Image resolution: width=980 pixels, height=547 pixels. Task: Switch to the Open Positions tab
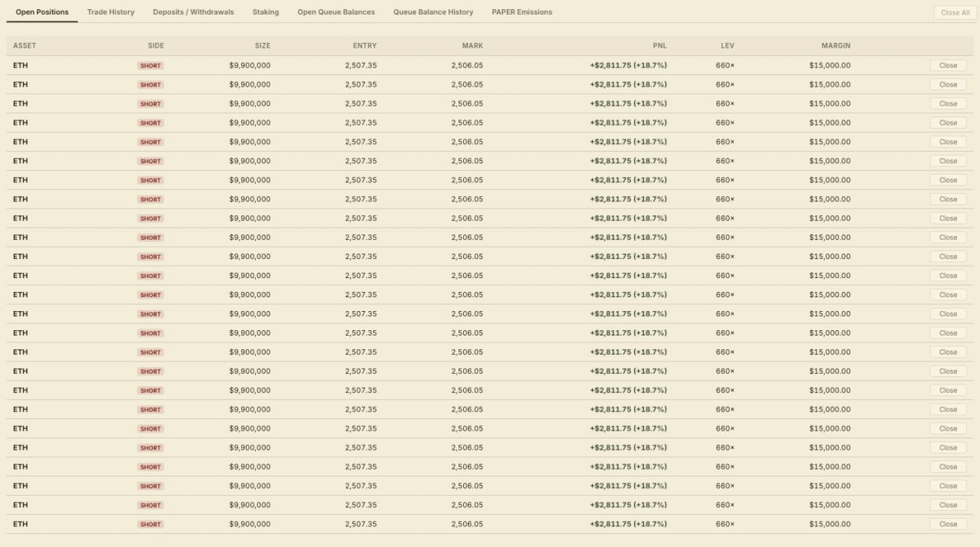click(42, 12)
